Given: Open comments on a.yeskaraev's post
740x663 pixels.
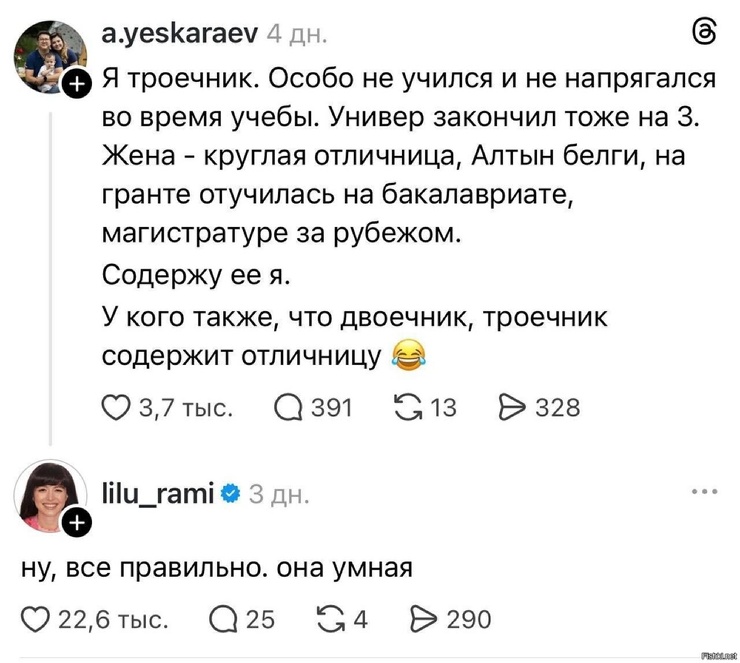Looking at the screenshot, I should click(x=287, y=407).
